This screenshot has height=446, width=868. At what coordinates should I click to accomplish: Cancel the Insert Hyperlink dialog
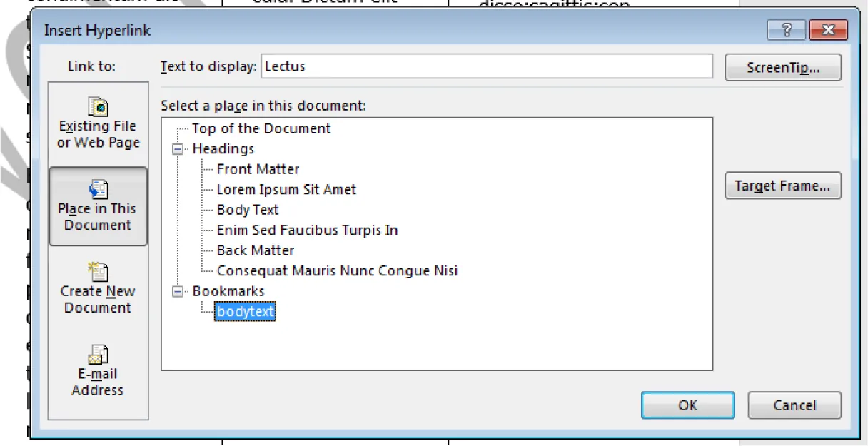click(x=794, y=405)
